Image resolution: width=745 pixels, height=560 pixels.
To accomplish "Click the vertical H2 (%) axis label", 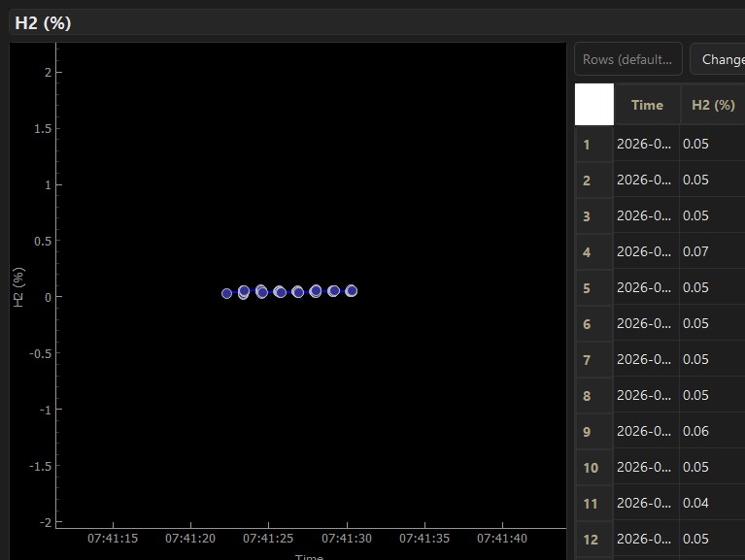I will point(18,287).
